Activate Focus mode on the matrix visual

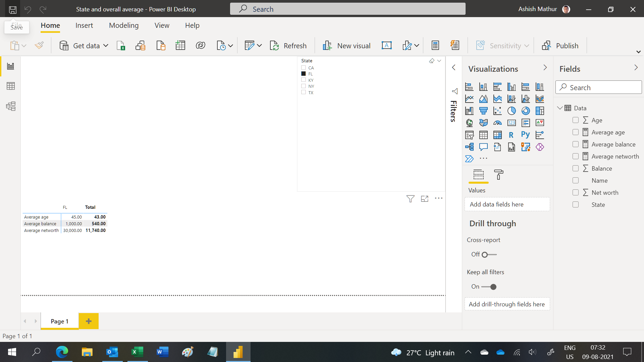tap(425, 199)
